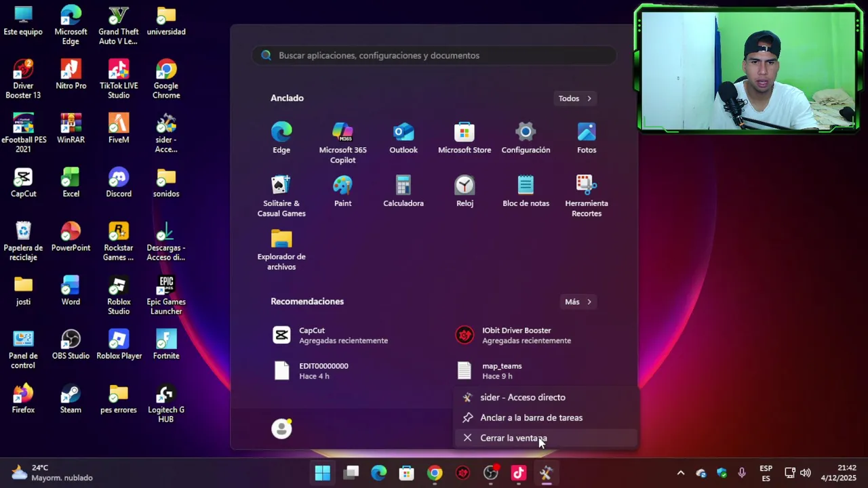The height and width of the screenshot is (488, 868).
Task: Focus the Start menu search box
Action: coord(434,56)
